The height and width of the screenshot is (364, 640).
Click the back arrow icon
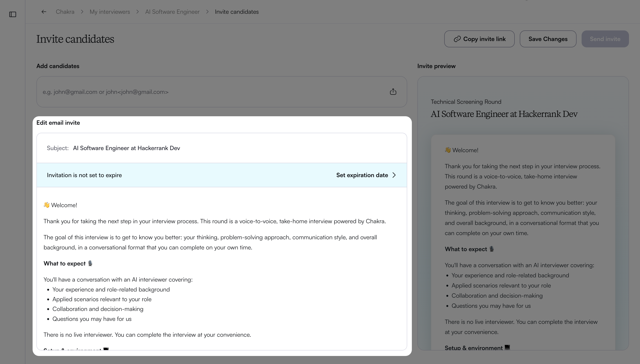tap(44, 12)
